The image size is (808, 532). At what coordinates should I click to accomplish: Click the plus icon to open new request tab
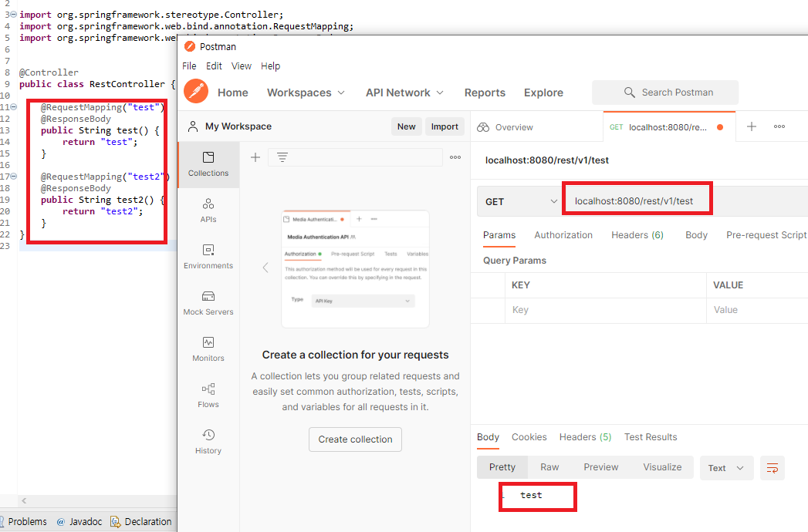point(752,126)
